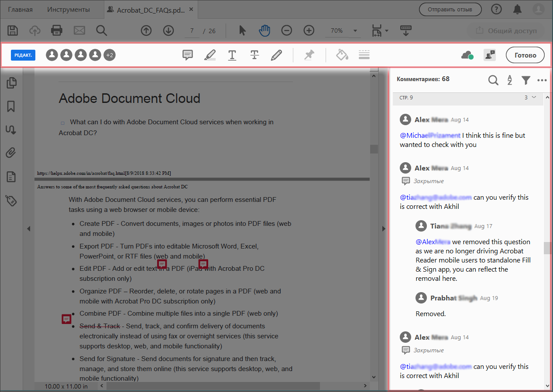
Task: Expand fit page options arrow
Action: pyautogui.click(x=387, y=31)
